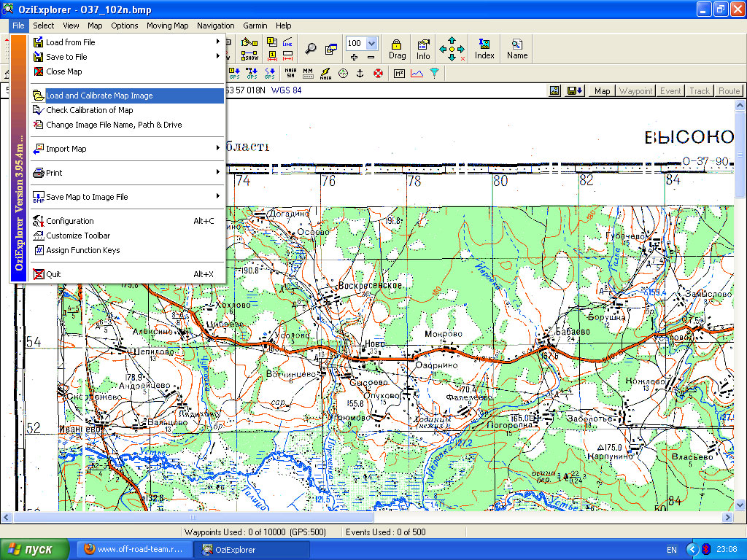
Task: Choose Check Calibration of Map
Action: click(127, 110)
